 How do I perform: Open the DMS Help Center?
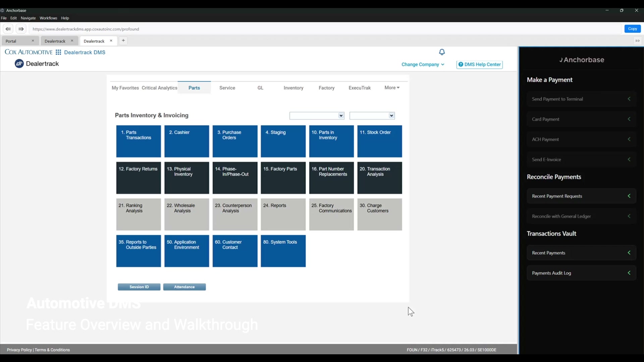coord(479,64)
